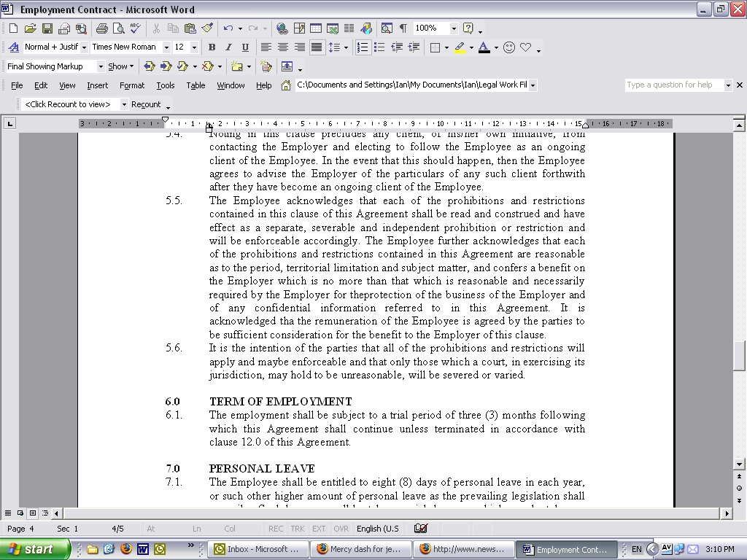Click the Recount button
Viewport: 747px width, 560px height.
click(146, 104)
